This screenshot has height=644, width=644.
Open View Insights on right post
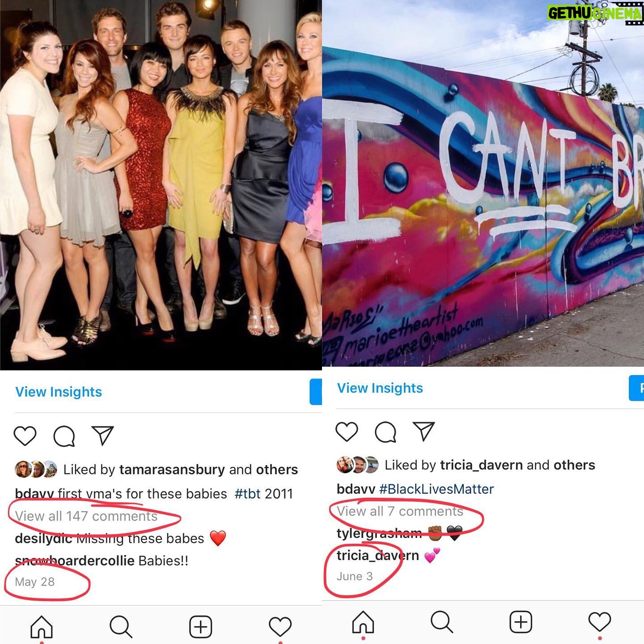[x=380, y=388]
